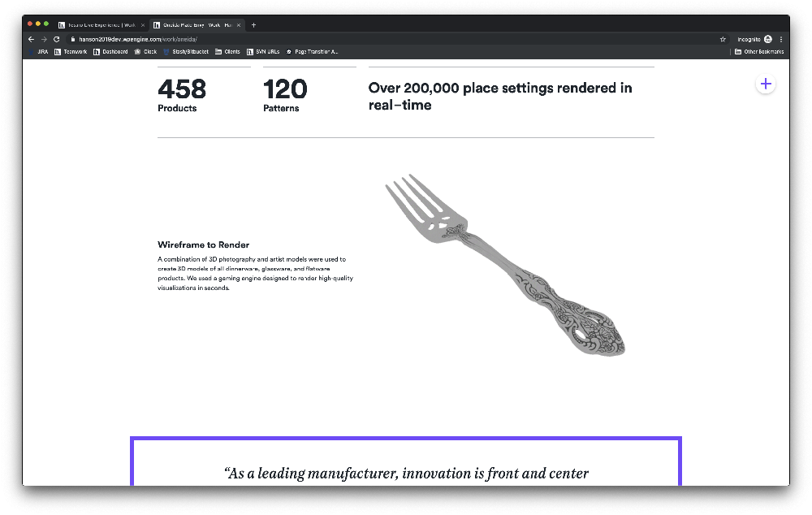This screenshot has width=812, height=515.
Task: Open the JIRA bookmark
Action: point(39,52)
